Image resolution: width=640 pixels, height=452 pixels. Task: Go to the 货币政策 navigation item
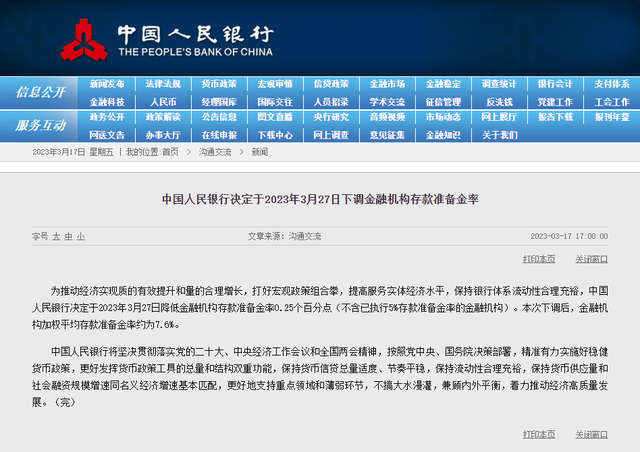[219, 84]
